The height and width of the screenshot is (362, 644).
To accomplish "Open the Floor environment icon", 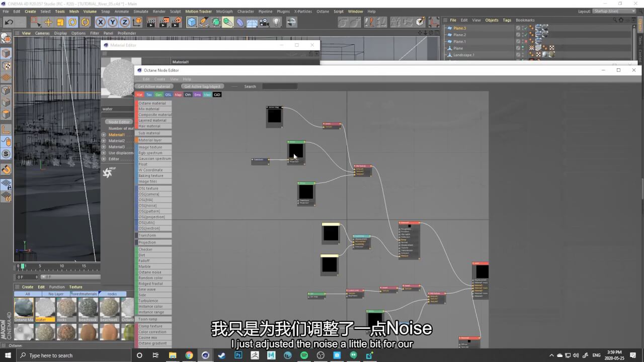I will point(252,22).
